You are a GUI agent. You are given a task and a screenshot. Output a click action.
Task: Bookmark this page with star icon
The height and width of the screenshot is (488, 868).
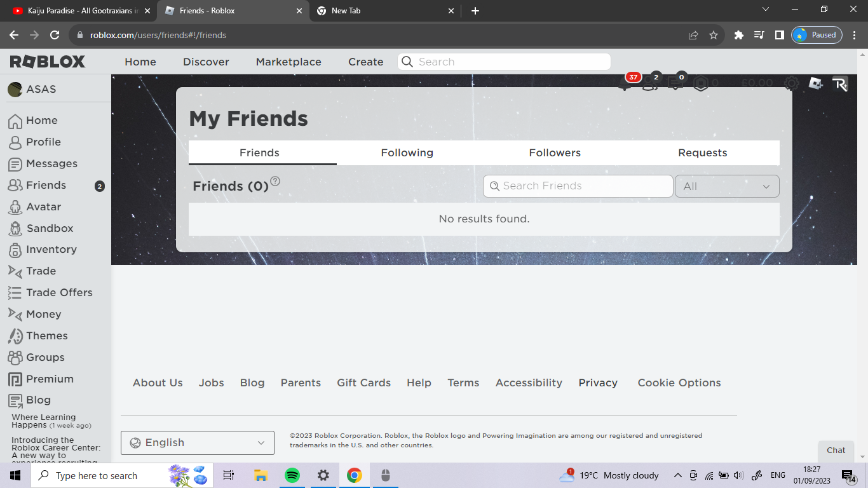714,35
